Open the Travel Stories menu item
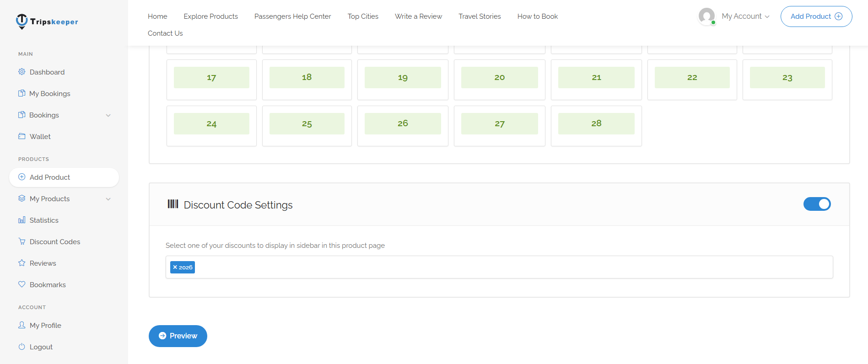The image size is (868, 364). click(480, 16)
